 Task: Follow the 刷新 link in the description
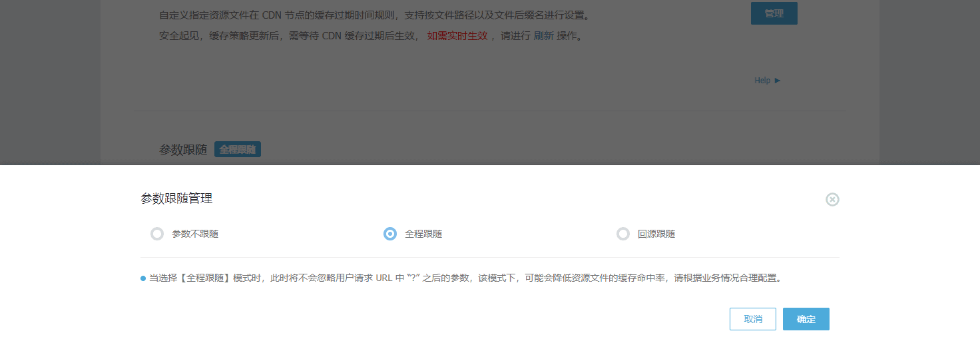tap(543, 36)
